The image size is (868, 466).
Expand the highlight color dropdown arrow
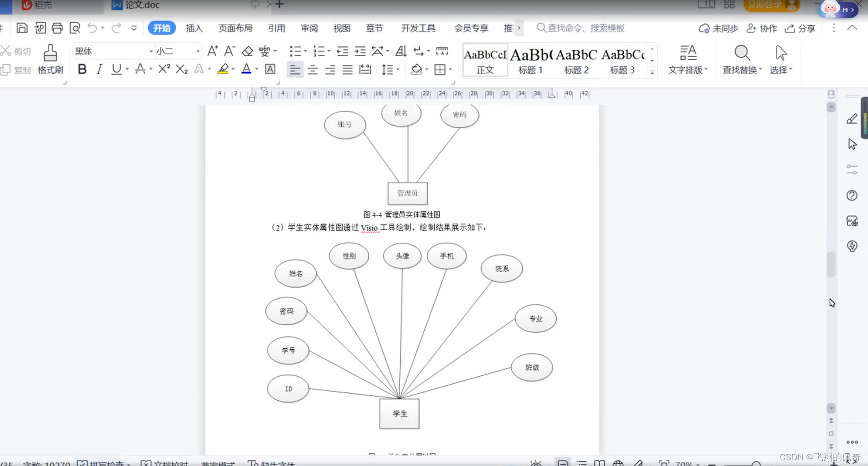233,69
